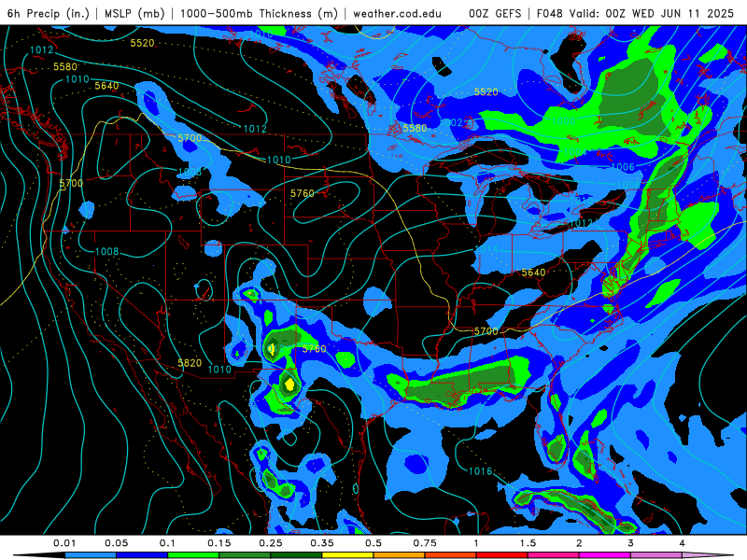747x560 pixels.
Task: Click the "00Z GEFS" model run label
Action: click(x=495, y=13)
